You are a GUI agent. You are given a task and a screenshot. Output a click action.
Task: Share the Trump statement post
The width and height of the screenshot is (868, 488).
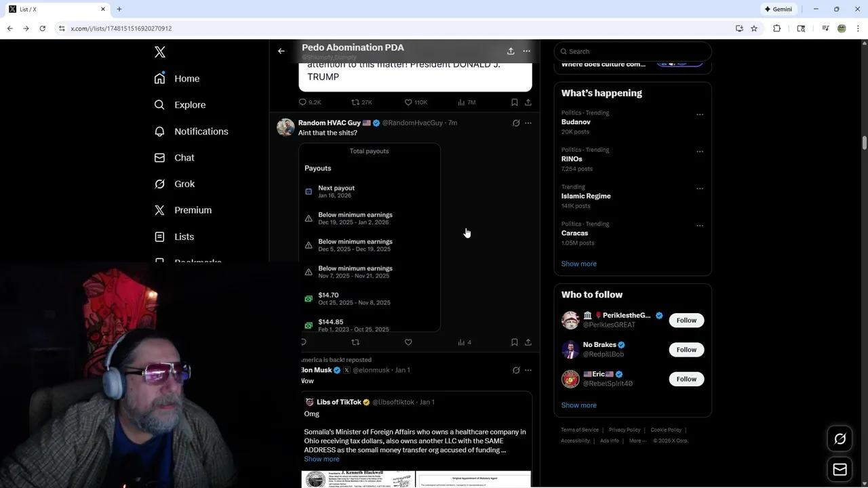528,102
